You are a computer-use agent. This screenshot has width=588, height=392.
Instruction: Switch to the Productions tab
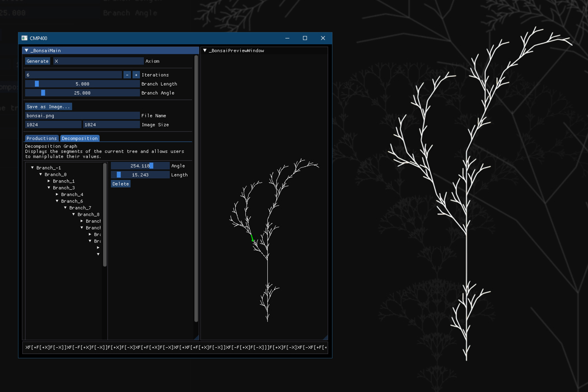[41, 138]
